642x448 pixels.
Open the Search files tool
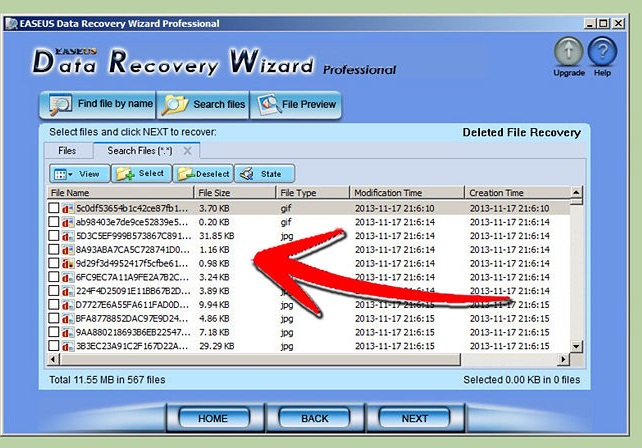point(203,105)
